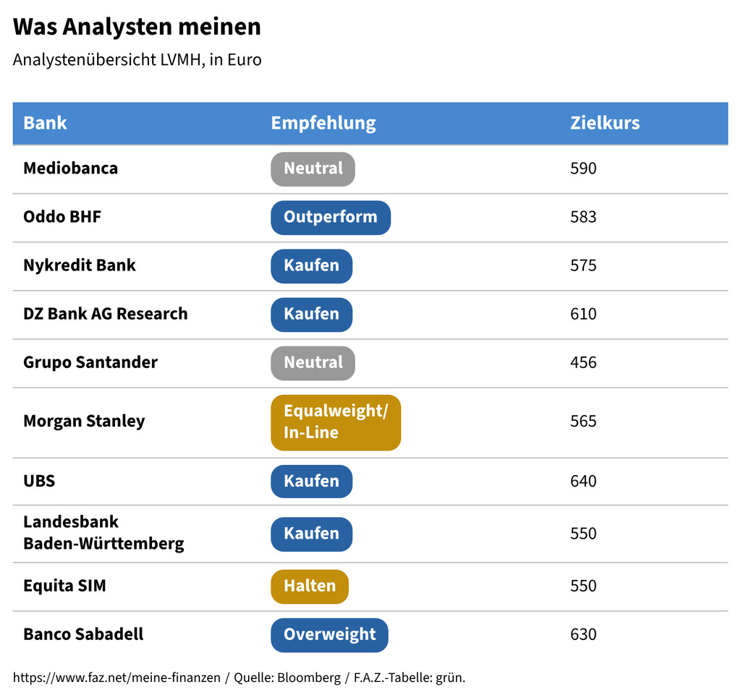Click the Grupo Santander target price 456
Image resolution: width=741 pixels, height=700 pixels.
(583, 362)
